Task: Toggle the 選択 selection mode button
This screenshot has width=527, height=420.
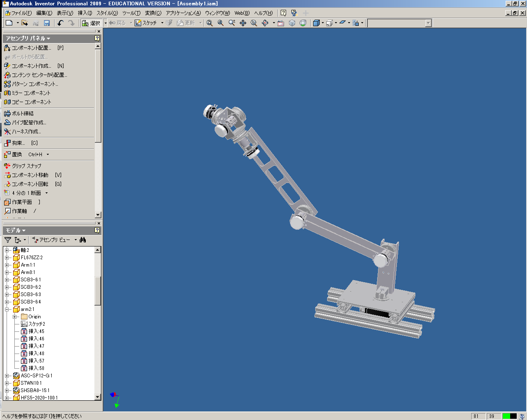Action: tap(91, 23)
